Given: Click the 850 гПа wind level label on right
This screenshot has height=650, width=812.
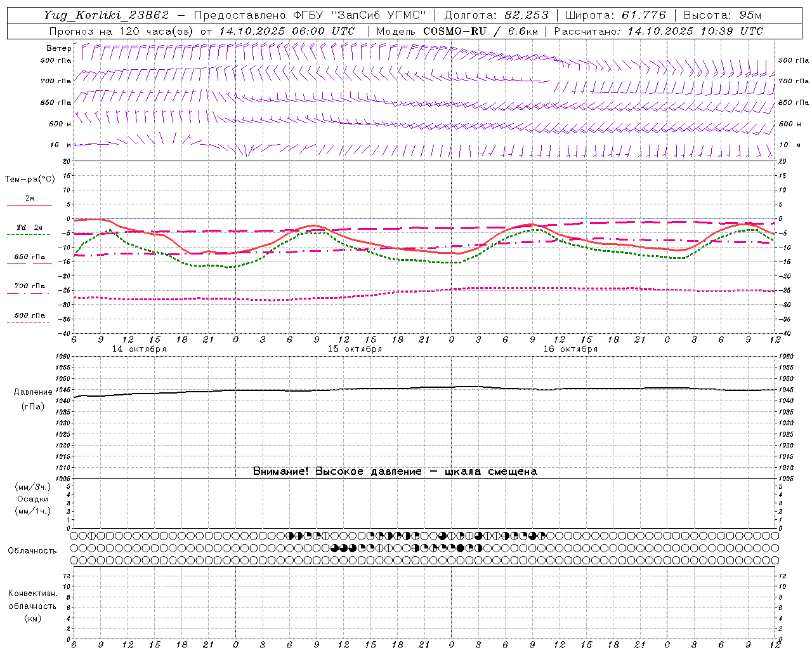Looking at the screenshot, I should point(794,102).
